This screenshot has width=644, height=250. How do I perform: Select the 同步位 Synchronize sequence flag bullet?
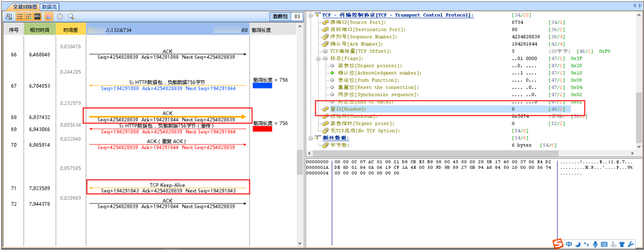coord(332,95)
